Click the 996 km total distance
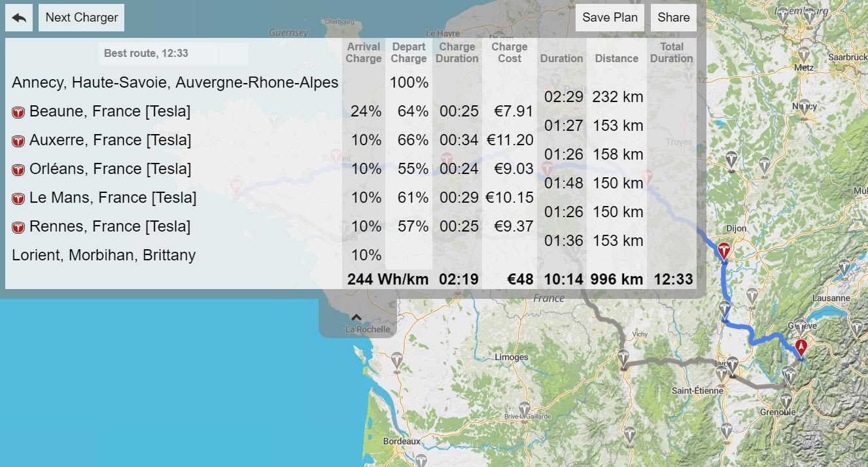 click(x=617, y=279)
